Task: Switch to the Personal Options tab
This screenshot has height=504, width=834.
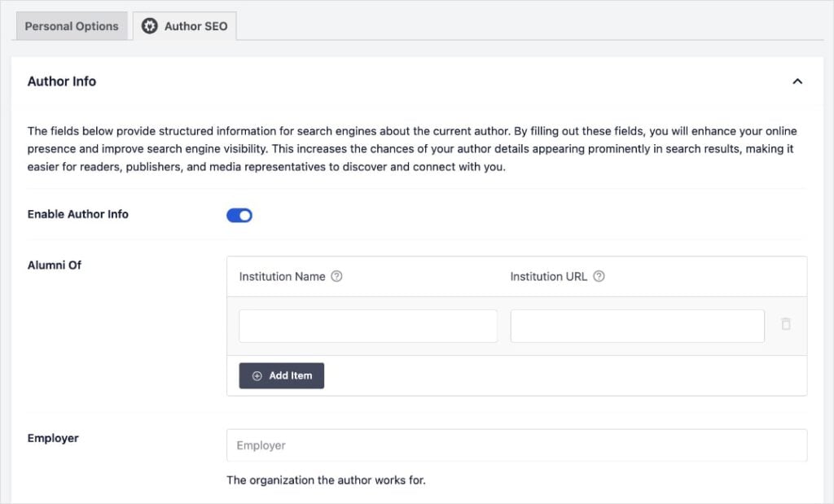Action: click(71, 25)
